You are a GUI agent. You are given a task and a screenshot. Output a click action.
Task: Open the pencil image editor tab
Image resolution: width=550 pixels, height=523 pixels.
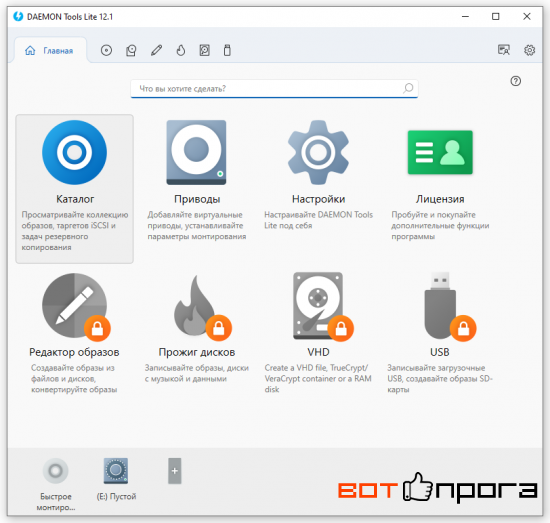pyautogui.click(x=156, y=51)
